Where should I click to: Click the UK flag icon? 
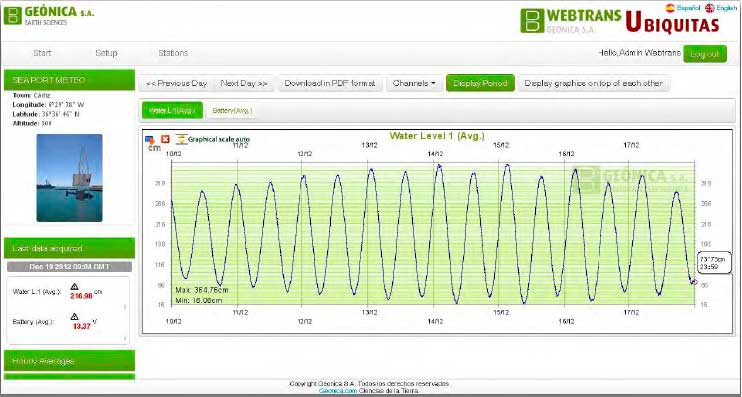(709, 8)
